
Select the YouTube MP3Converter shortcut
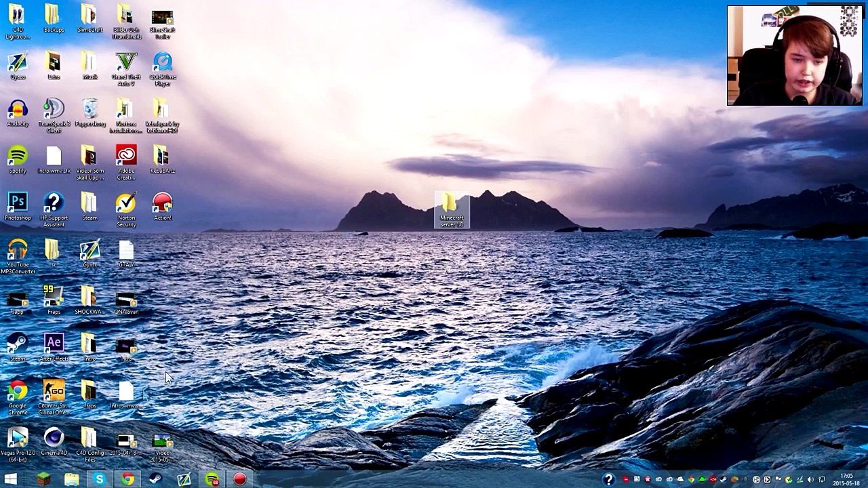coord(18,257)
